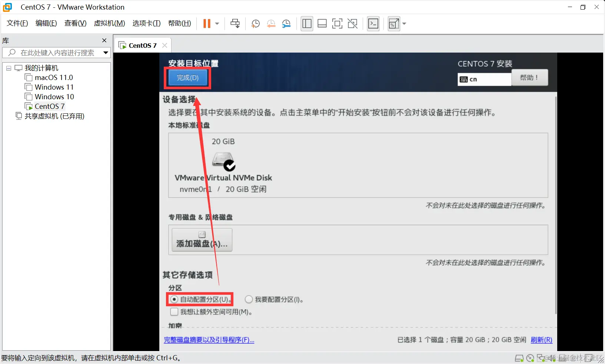Revert virtual machine to previous snapshot
The height and width of the screenshot is (364, 605).
(x=271, y=24)
